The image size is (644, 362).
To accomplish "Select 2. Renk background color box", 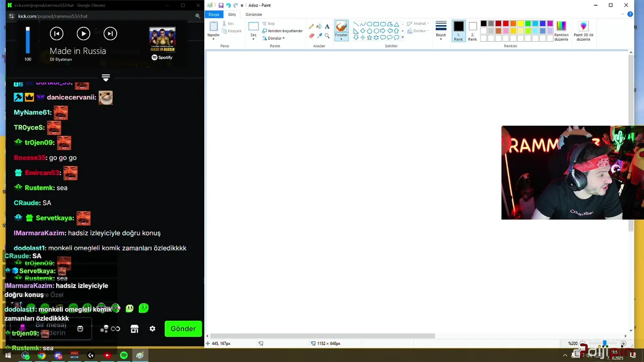I will pyautogui.click(x=472, y=31).
